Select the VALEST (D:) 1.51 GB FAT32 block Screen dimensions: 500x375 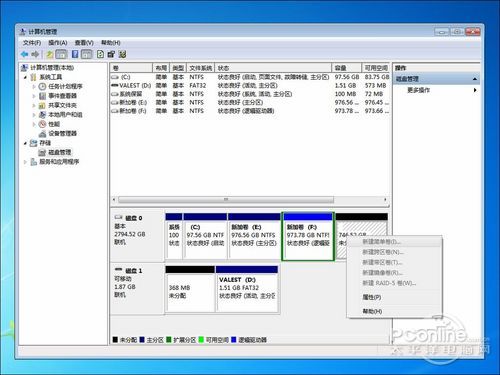(x=247, y=289)
